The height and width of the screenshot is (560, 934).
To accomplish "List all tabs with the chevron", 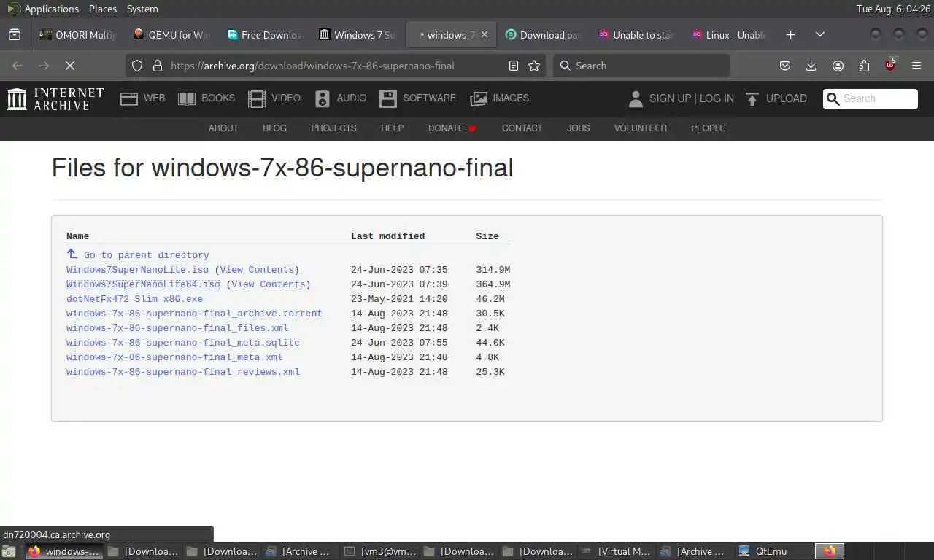I will [x=820, y=34].
